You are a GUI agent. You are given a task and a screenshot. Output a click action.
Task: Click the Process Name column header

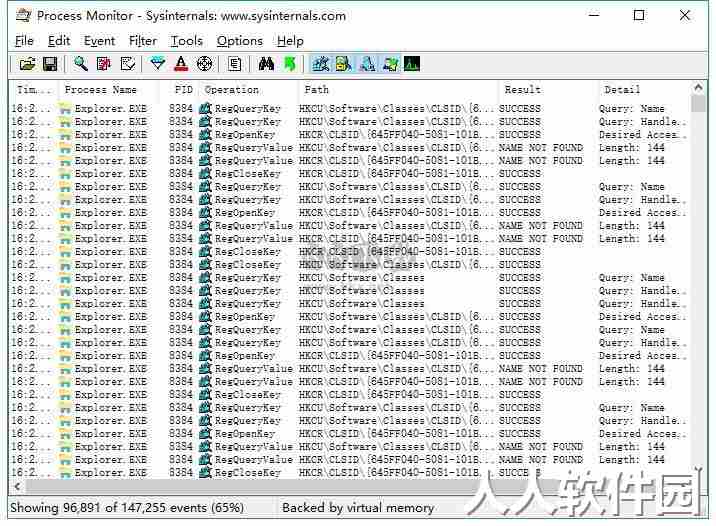(109, 89)
